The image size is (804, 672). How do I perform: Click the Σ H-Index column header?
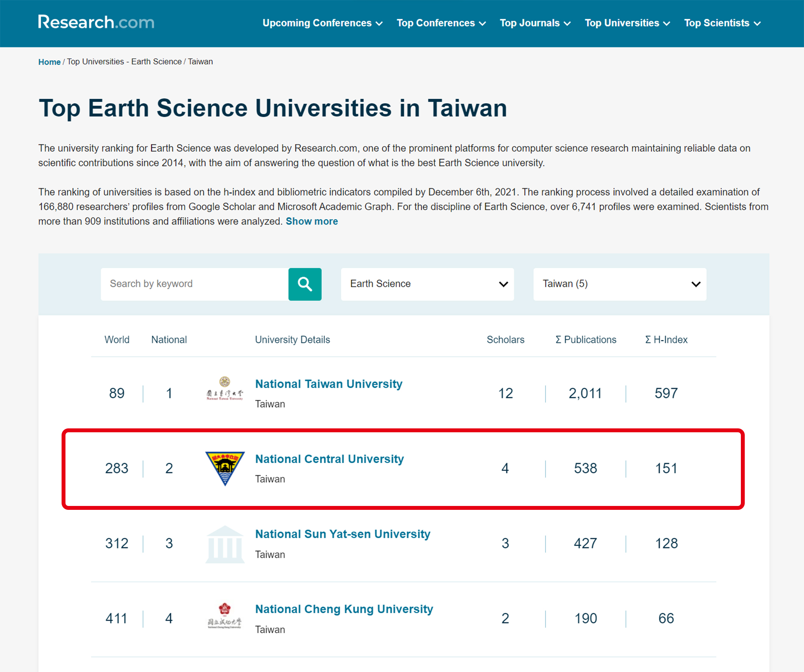(x=666, y=340)
